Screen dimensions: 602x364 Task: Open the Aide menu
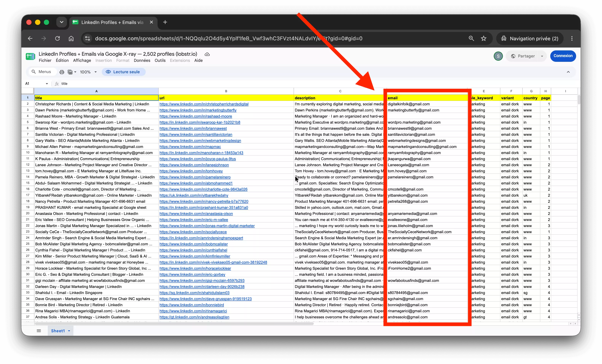point(198,60)
